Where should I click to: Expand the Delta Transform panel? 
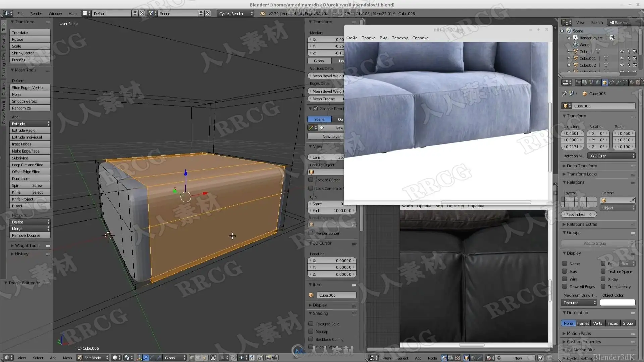(582, 166)
